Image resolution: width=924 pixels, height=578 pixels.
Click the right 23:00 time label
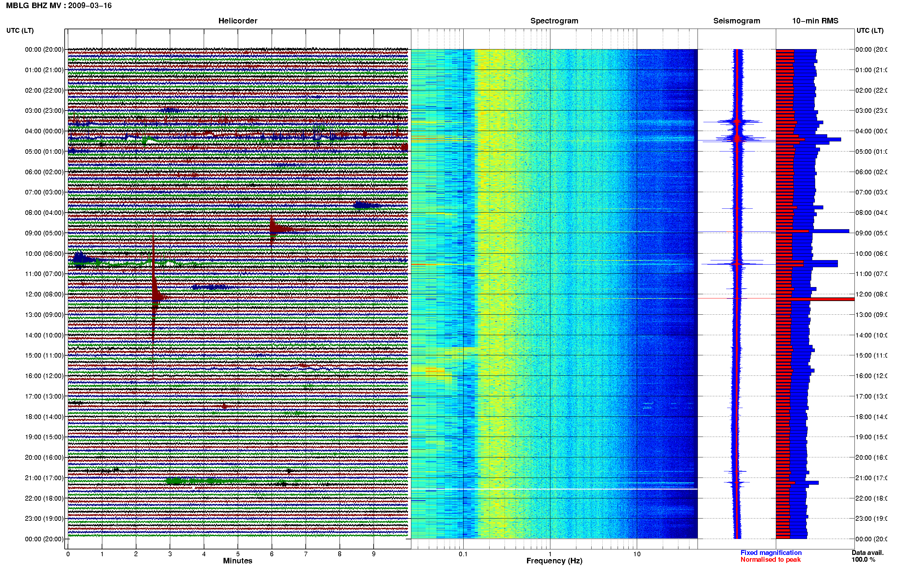coord(871,519)
